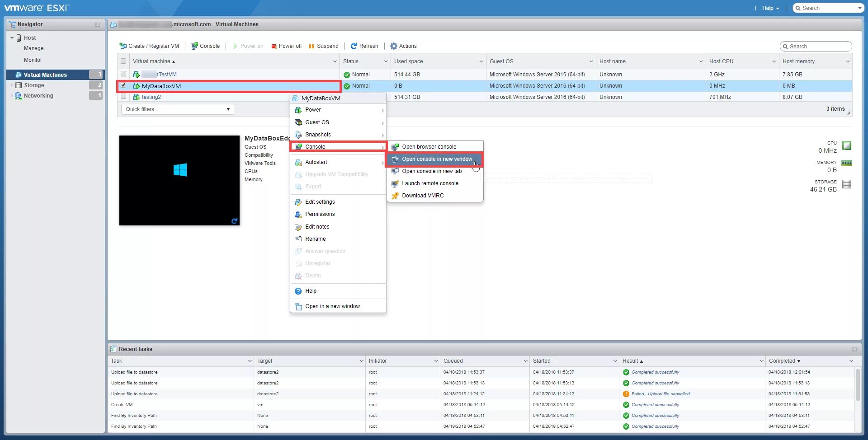Open the Guest OS column dropdown arrow
Viewport: 868px width, 440px height.
tap(591, 61)
